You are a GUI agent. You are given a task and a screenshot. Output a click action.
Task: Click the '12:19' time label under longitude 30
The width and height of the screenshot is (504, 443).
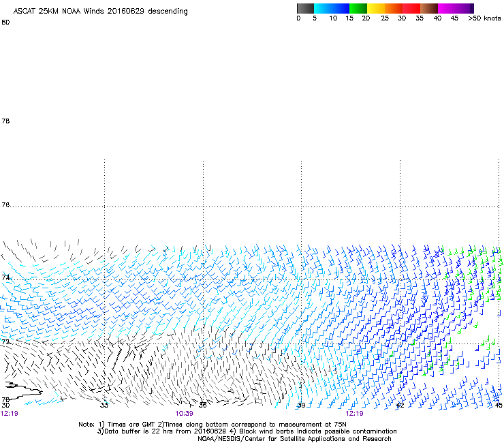(x=10, y=414)
